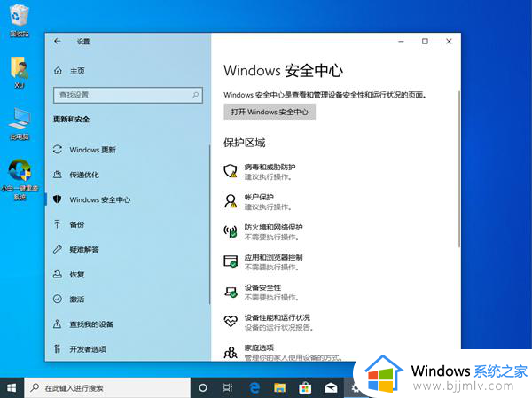This screenshot has height=398, width=532.
Task: Click the taskbar search box
Action: coord(107,388)
